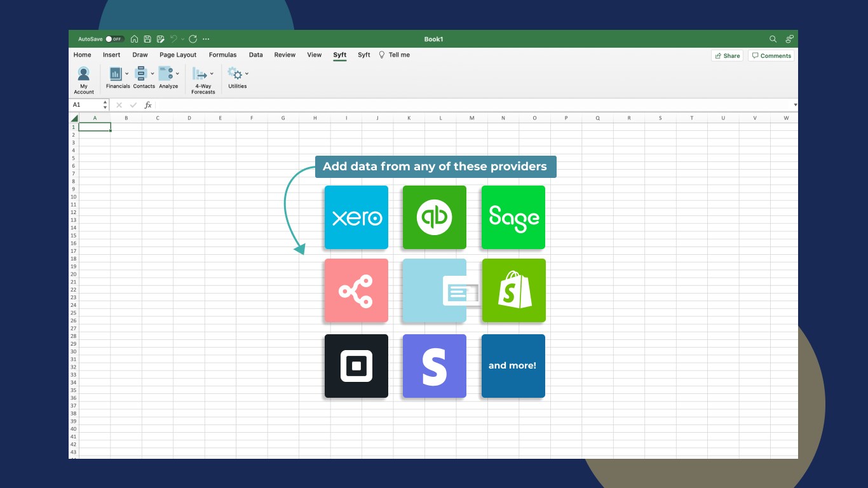Expand the Contacts dropdown arrow

pos(153,74)
